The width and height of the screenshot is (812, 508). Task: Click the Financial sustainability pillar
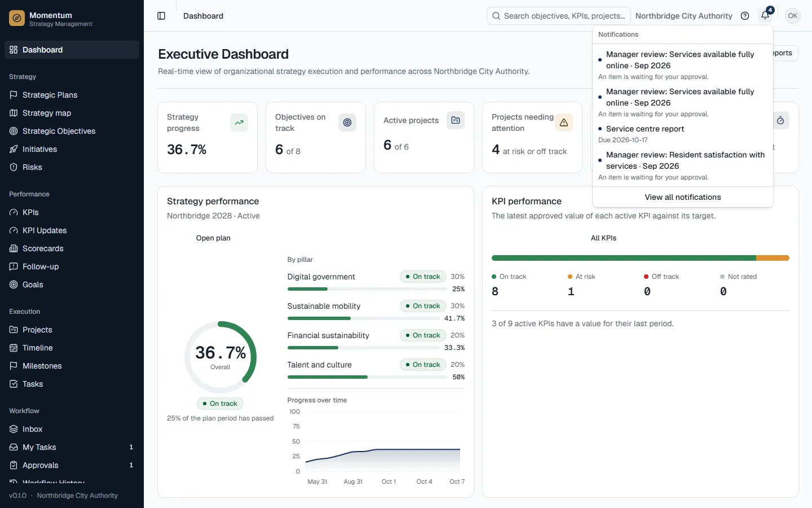pos(376,341)
